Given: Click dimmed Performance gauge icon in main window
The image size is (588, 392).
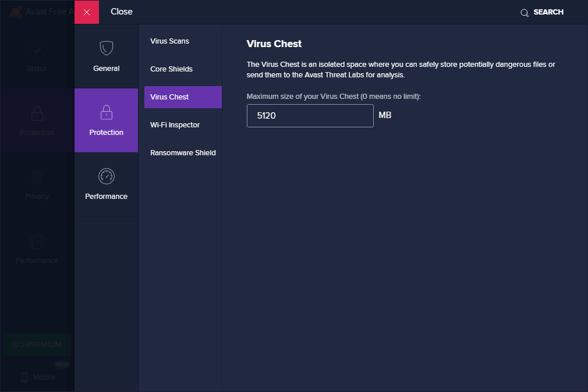Looking at the screenshot, I should (x=37, y=242).
